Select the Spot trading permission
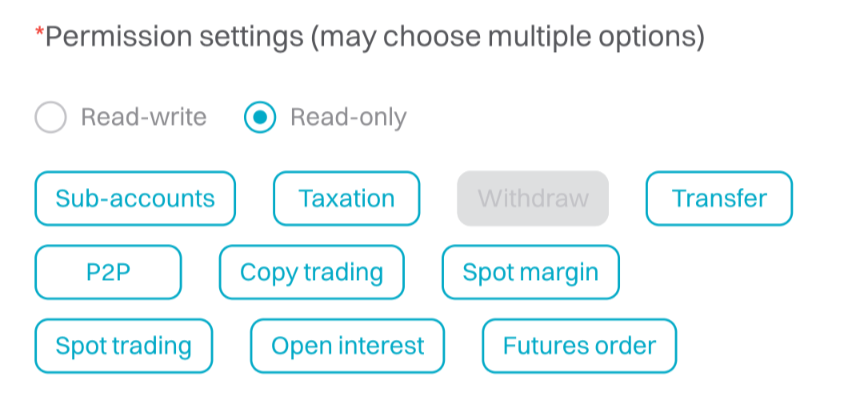 coord(123,346)
